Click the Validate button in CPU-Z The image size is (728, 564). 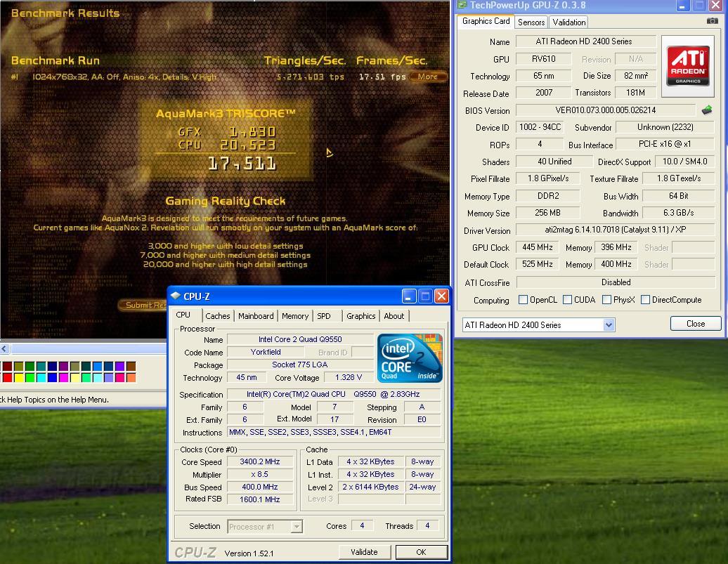pos(364,552)
